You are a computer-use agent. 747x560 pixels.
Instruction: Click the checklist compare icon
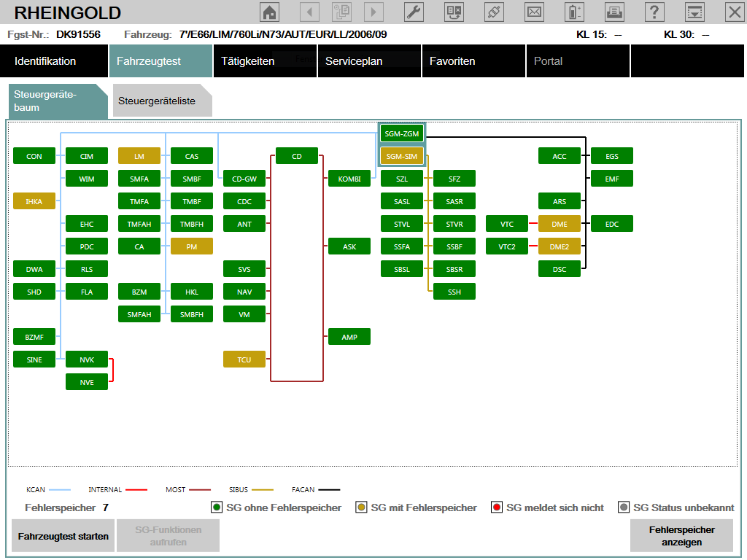[454, 12]
